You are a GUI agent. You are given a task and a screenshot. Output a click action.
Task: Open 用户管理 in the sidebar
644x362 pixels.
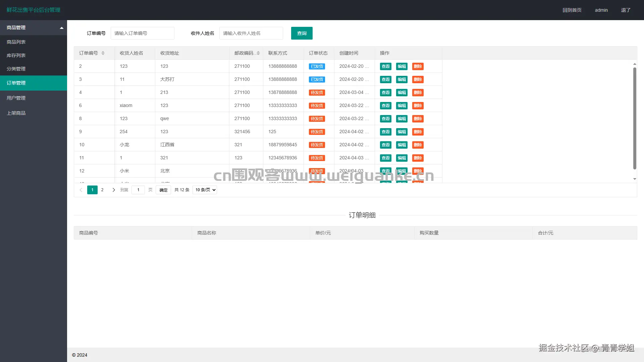tap(34, 98)
